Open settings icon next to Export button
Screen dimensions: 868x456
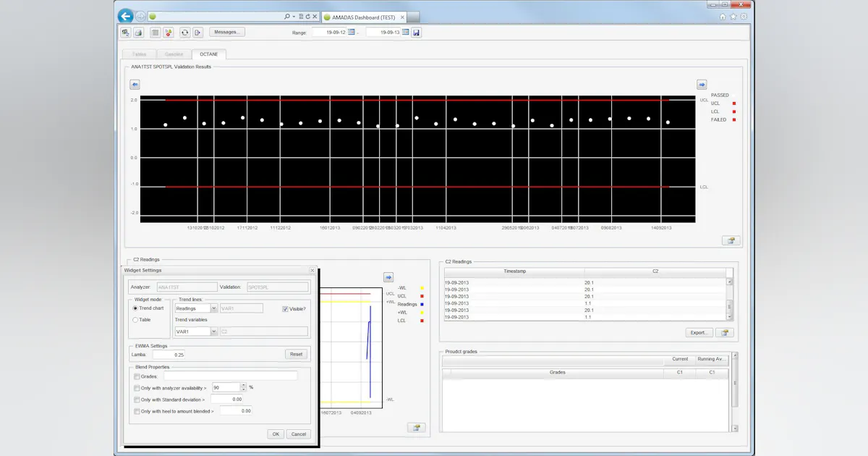point(725,333)
